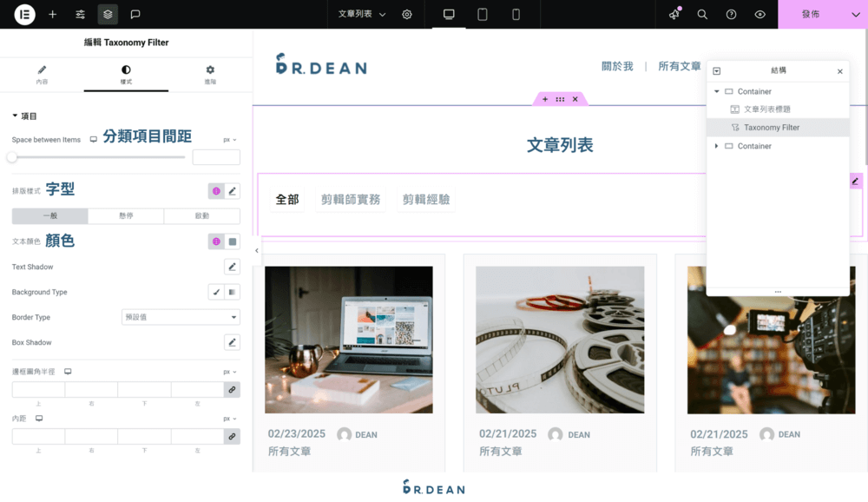Screen dimensions: 868x502
Task: Open the Structure panel layers icon
Action: pyautogui.click(x=107, y=14)
